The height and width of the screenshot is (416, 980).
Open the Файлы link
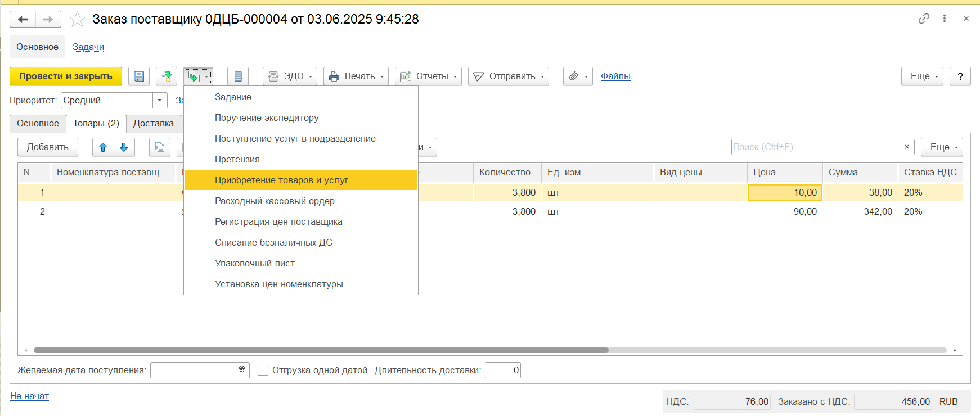(615, 76)
